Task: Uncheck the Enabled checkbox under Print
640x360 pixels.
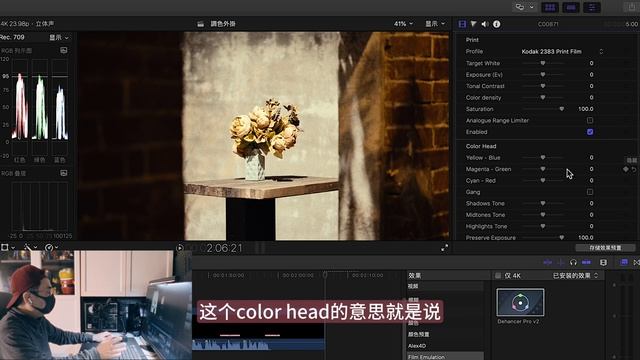Action: pos(590,132)
